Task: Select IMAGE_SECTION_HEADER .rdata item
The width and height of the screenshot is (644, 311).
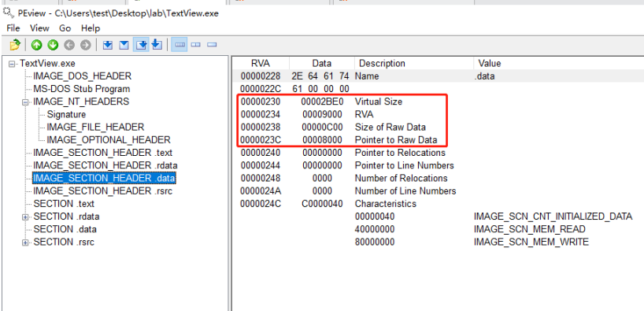Action: point(105,165)
